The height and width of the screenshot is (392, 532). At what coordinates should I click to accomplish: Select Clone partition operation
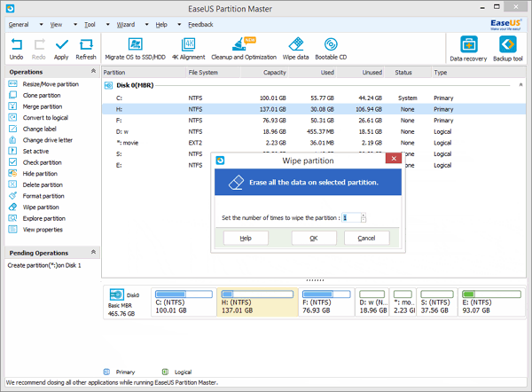pos(42,96)
